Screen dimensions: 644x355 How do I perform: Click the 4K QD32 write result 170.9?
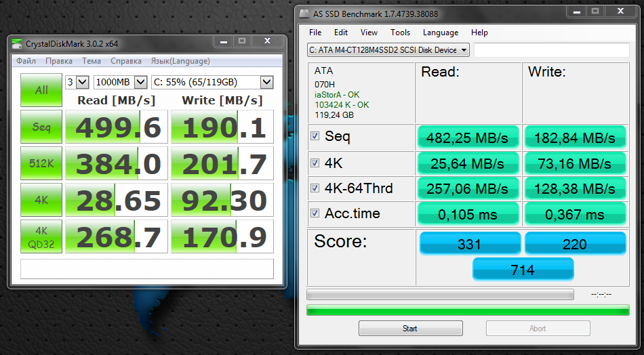pos(222,236)
